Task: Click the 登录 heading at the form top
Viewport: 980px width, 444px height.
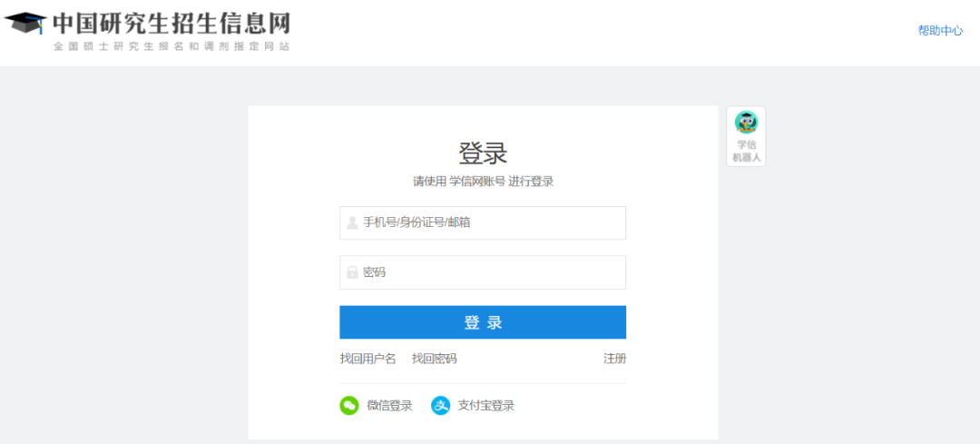Action: pos(483,153)
